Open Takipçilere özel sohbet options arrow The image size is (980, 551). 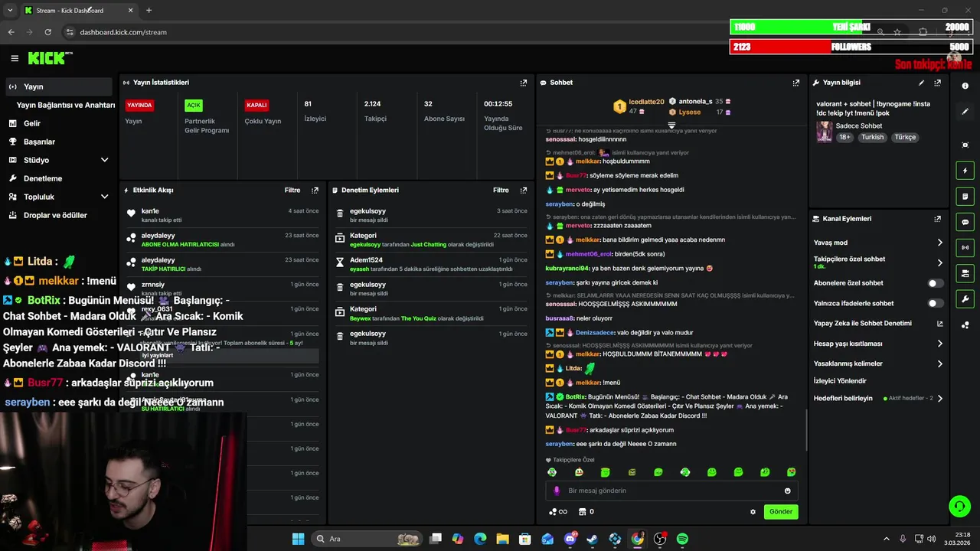(939, 262)
